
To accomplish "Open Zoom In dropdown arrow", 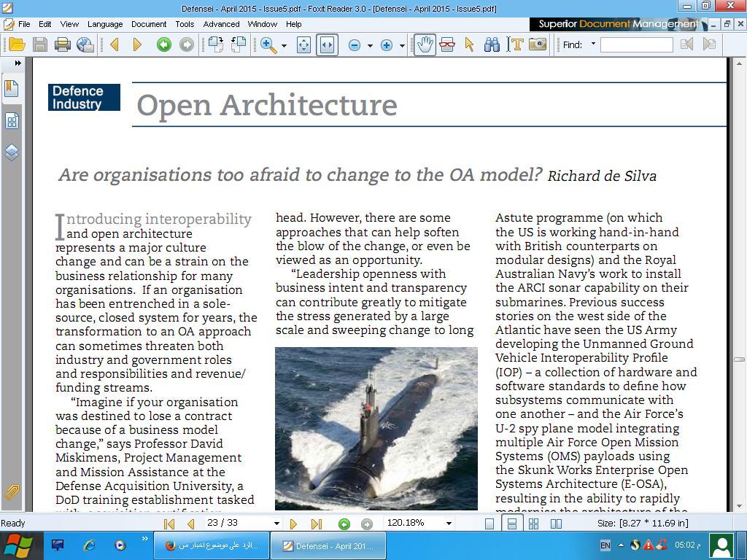I will point(402,46).
